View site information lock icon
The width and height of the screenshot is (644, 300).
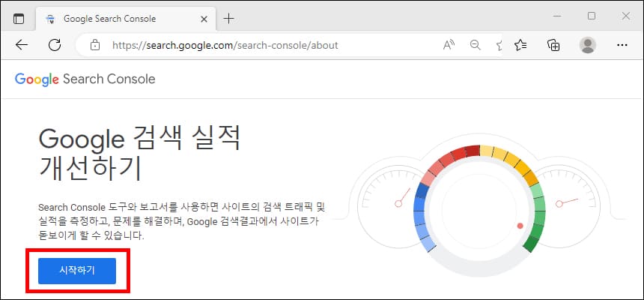[95, 45]
